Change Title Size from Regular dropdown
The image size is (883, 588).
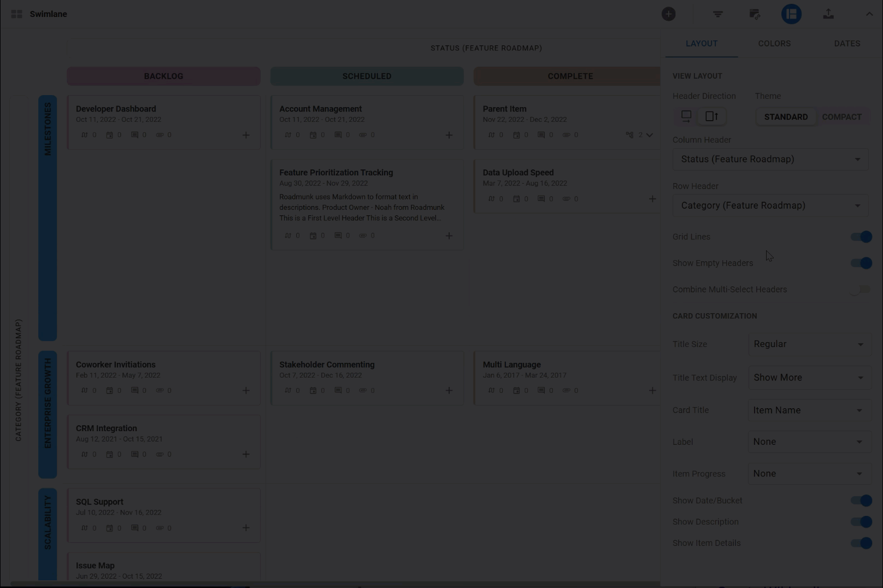[x=810, y=344]
